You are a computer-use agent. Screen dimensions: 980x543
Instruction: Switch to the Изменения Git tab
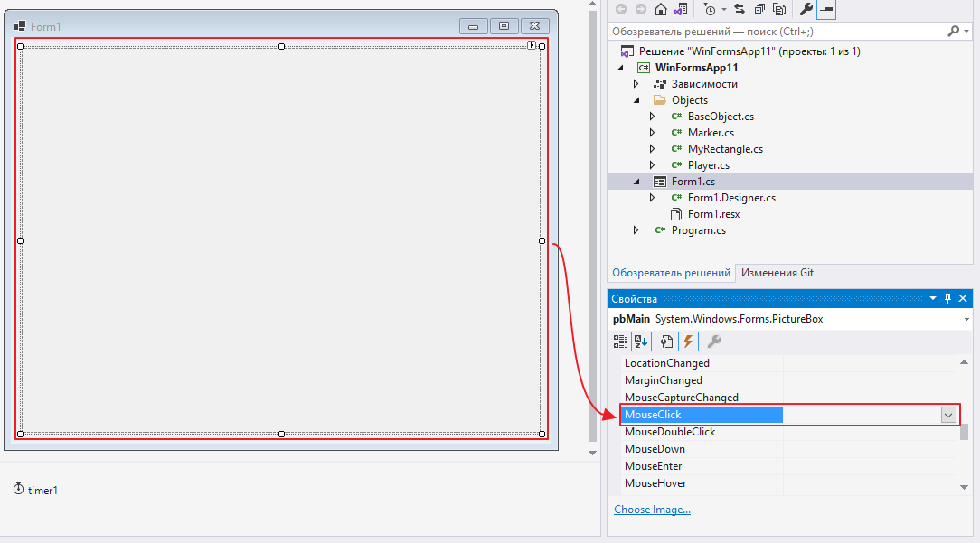click(x=777, y=272)
